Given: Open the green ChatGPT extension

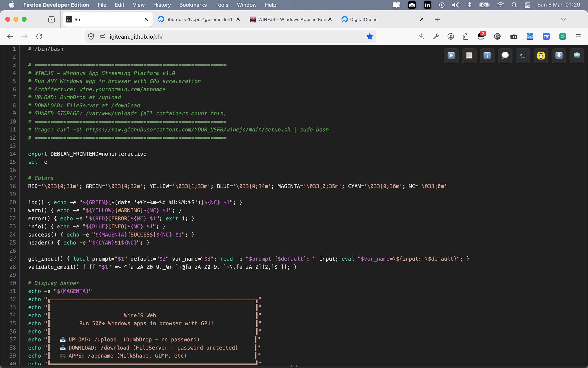Looking at the screenshot, I should pyautogui.click(x=562, y=37).
